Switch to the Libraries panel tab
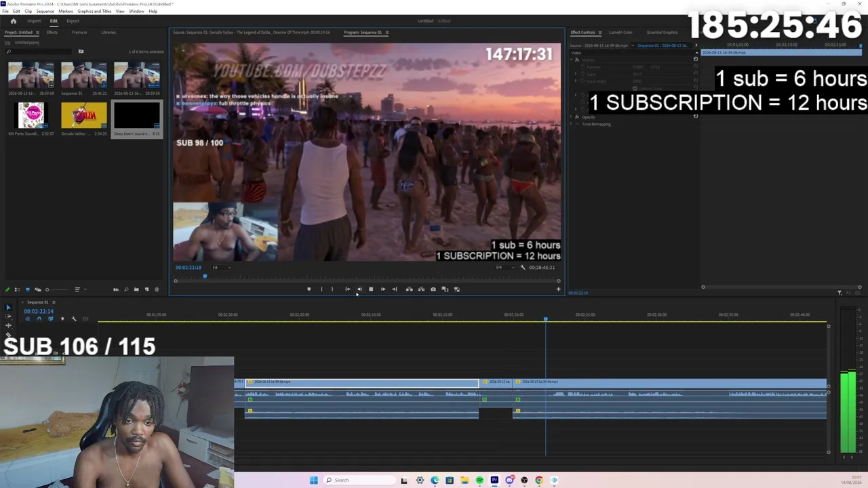This screenshot has width=868, height=488. coord(108,33)
